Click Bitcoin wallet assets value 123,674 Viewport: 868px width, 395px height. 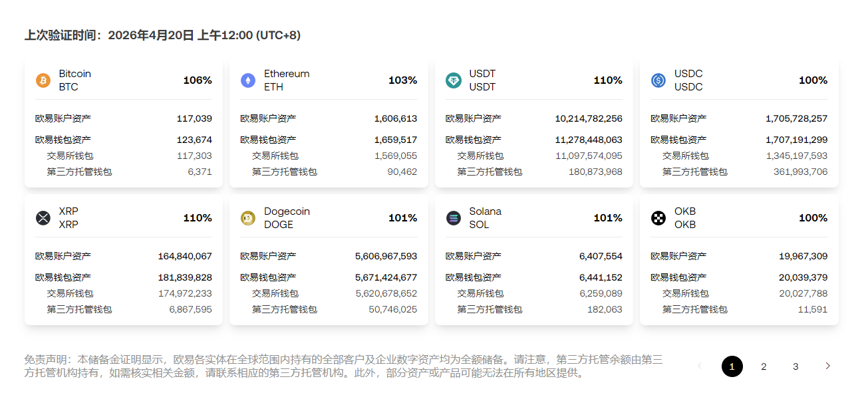tap(194, 140)
